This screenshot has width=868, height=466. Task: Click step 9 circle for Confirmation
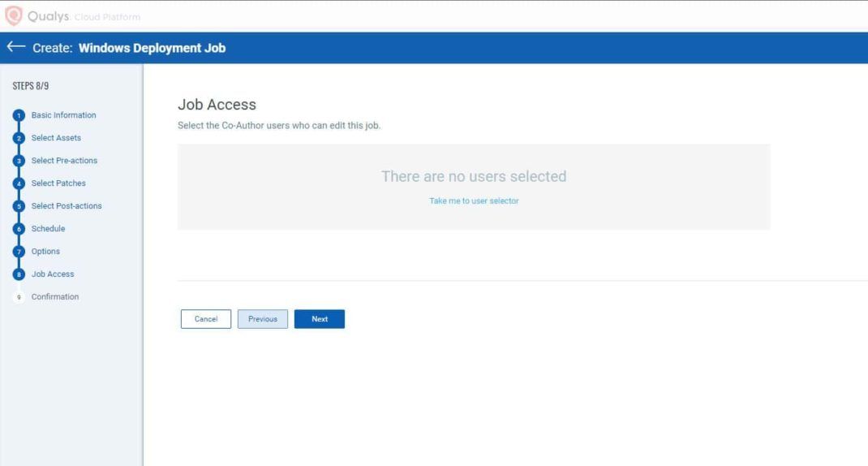pyautogui.click(x=19, y=297)
